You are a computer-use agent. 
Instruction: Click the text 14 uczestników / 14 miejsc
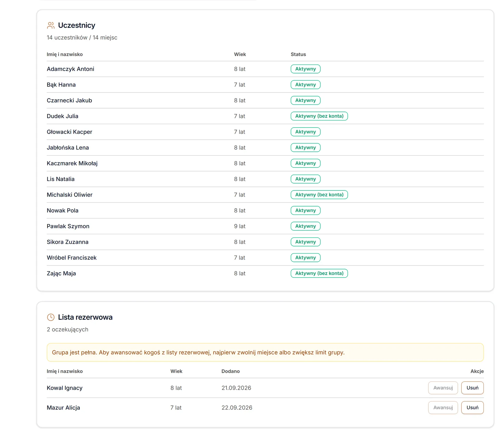(x=82, y=37)
